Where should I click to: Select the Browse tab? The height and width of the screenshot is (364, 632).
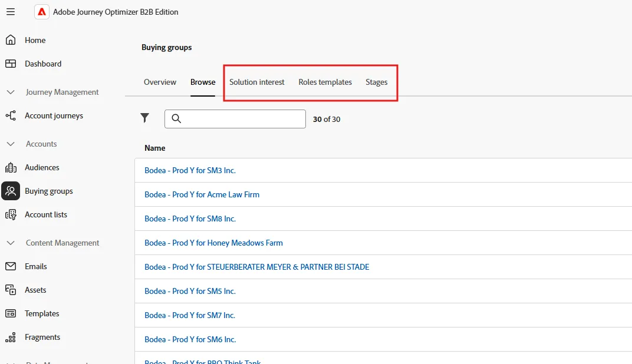(203, 82)
